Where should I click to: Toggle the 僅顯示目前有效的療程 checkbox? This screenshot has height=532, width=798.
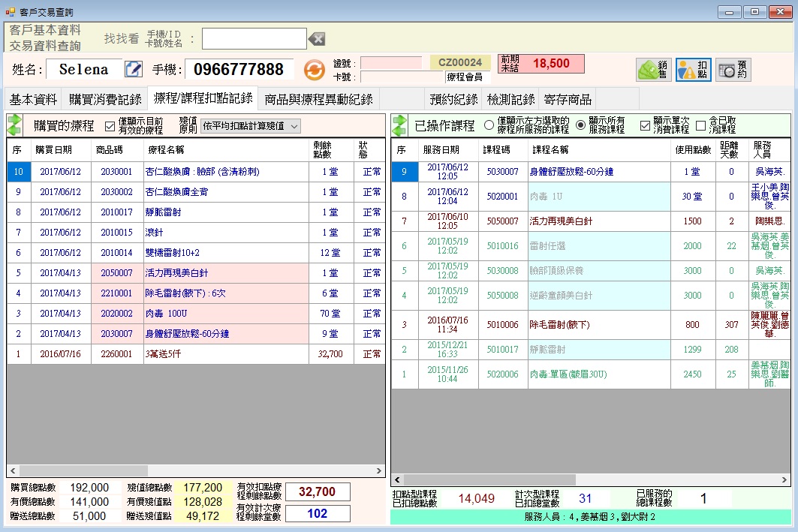pyautogui.click(x=110, y=126)
